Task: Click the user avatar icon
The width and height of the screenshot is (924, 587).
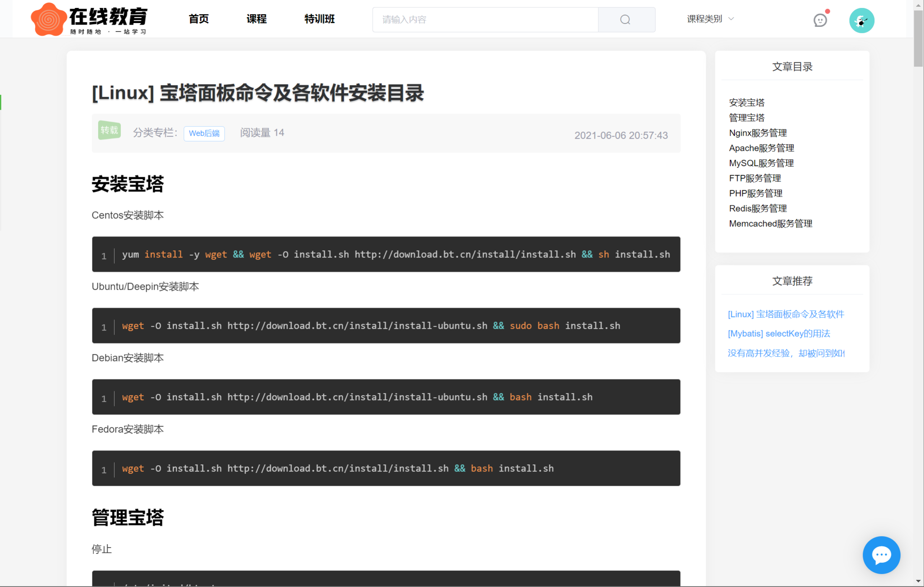Action: point(861,20)
